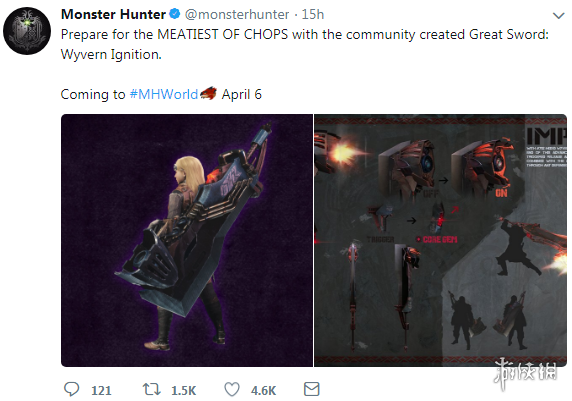Like the tweet with heart icon
This screenshot has width=572, height=401.
tap(232, 389)
